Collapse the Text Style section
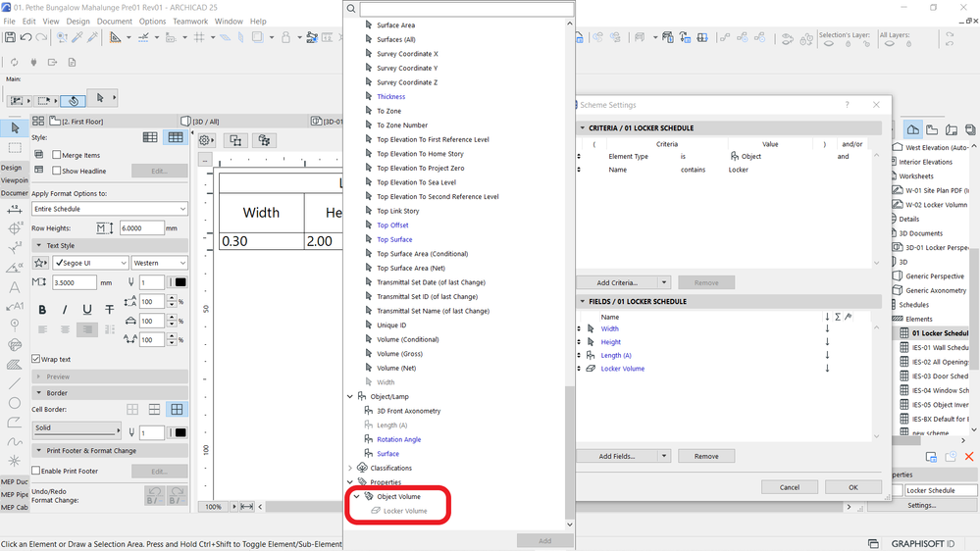980x551 pixels. 39,245
